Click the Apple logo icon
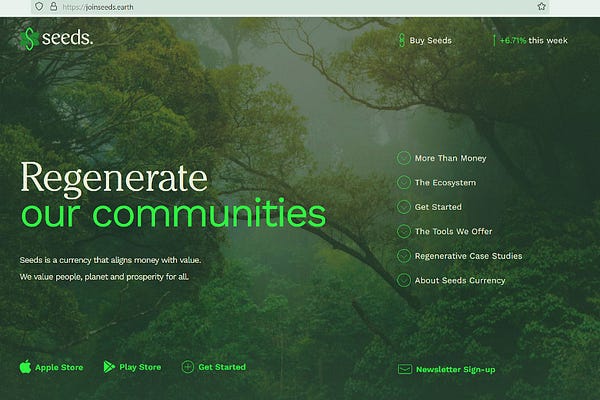Image resolution: width=600 pixels, height=400 pixels. tap(25, 367)
